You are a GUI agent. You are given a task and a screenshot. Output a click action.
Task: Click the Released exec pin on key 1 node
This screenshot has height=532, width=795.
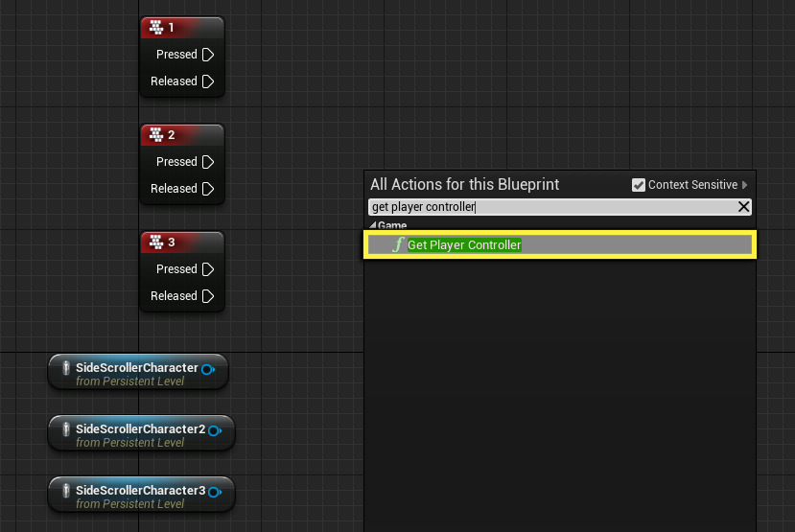(208, 81)
